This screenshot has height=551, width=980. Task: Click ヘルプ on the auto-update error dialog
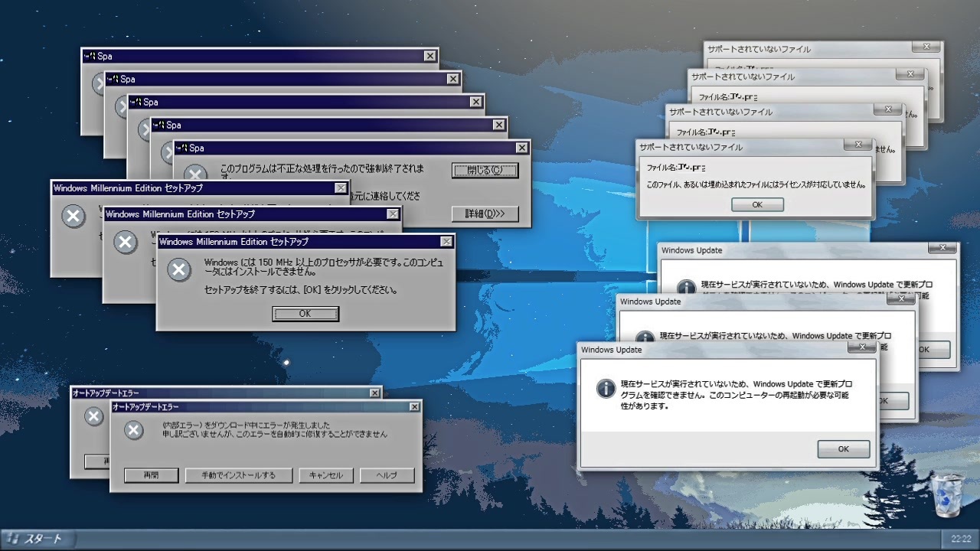click(x=386, y=474)
